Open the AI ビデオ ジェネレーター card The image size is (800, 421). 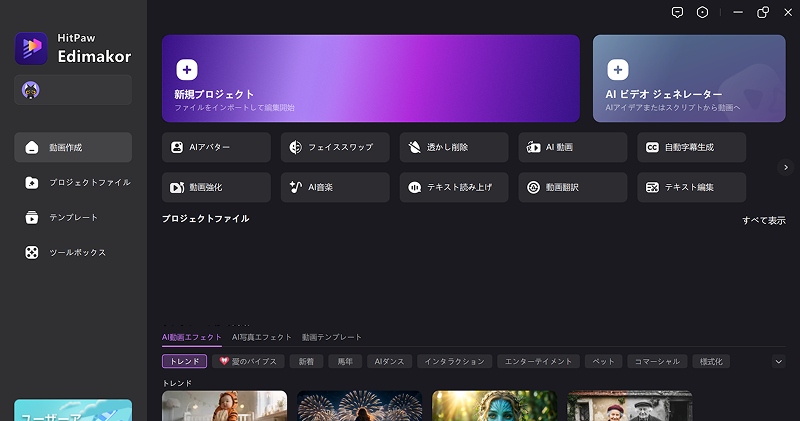point(689,79)
